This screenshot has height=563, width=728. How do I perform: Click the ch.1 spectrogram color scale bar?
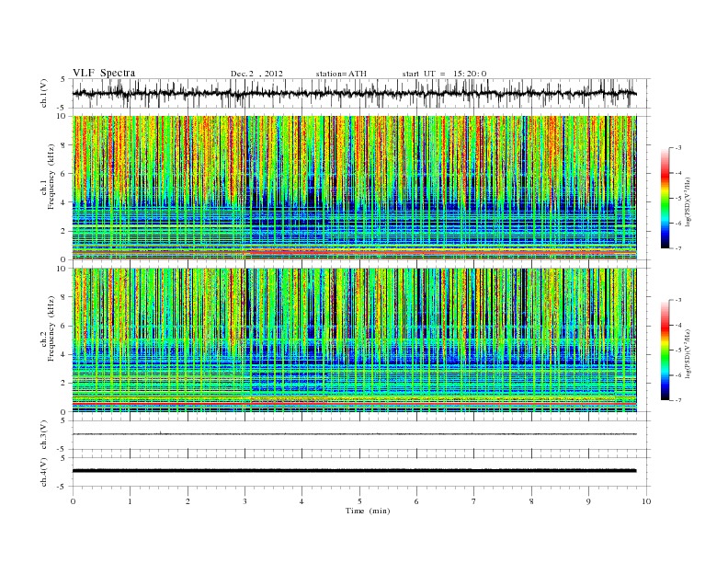[x=665, y=198]
